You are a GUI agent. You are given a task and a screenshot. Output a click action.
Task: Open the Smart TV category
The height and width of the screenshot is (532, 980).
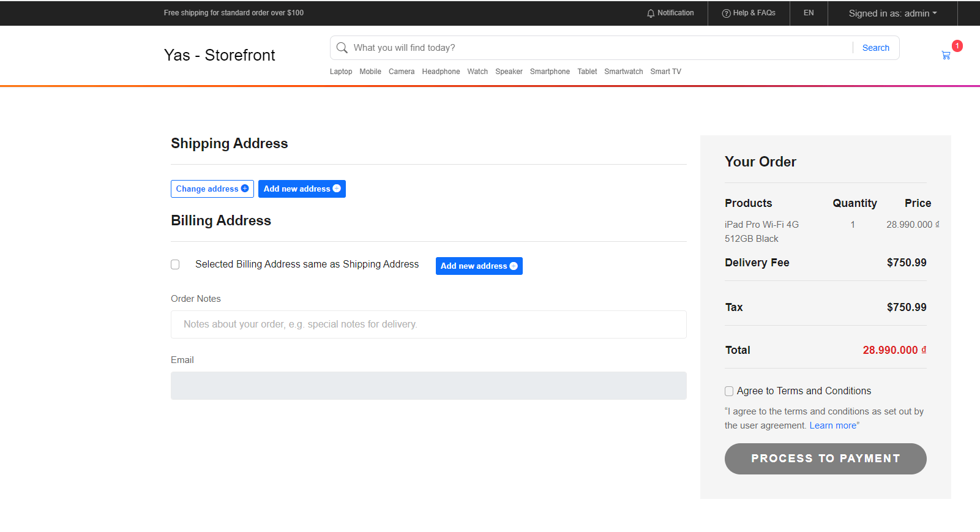[665, 72]
